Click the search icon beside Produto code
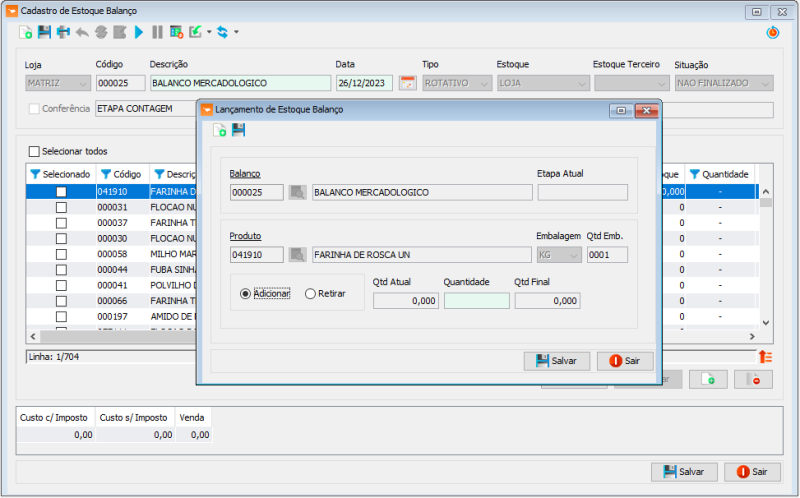800x498 pixels. tap(297, 255)
